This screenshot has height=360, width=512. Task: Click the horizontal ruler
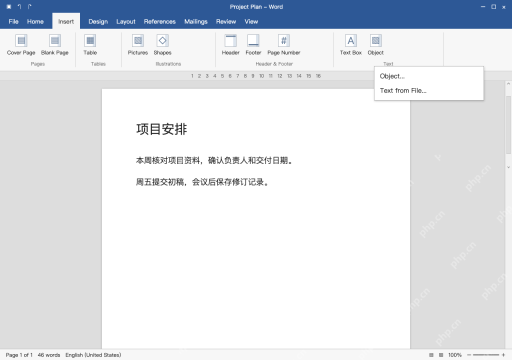(256, 76)
